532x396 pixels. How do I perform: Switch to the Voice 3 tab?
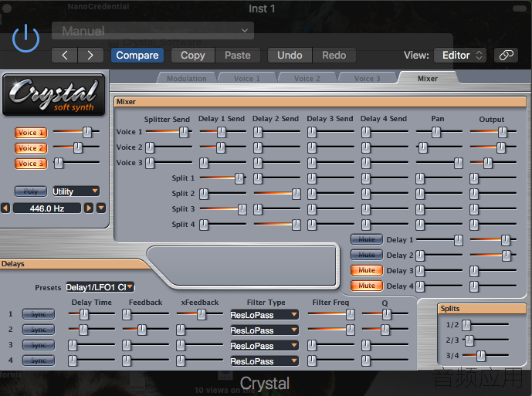click(367, 79)
